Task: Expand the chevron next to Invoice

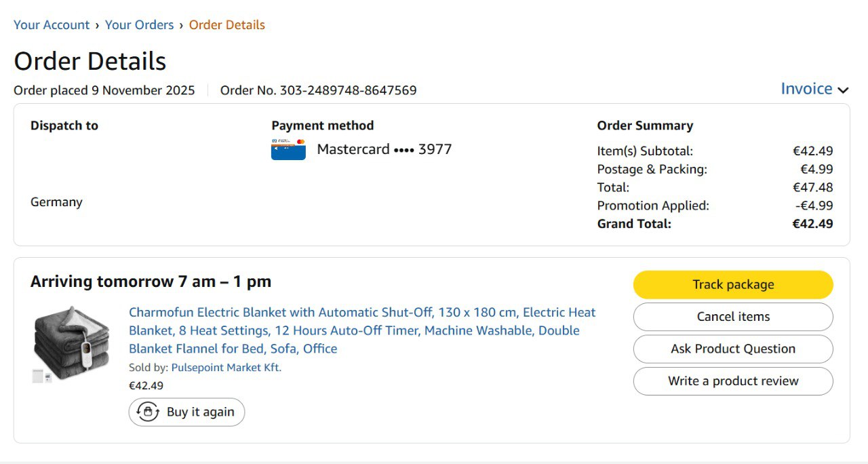Action: tap(843, 90)
